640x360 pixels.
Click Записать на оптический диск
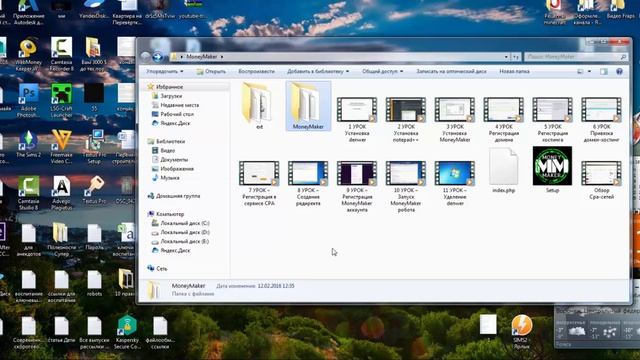click(x=451, y=71)
